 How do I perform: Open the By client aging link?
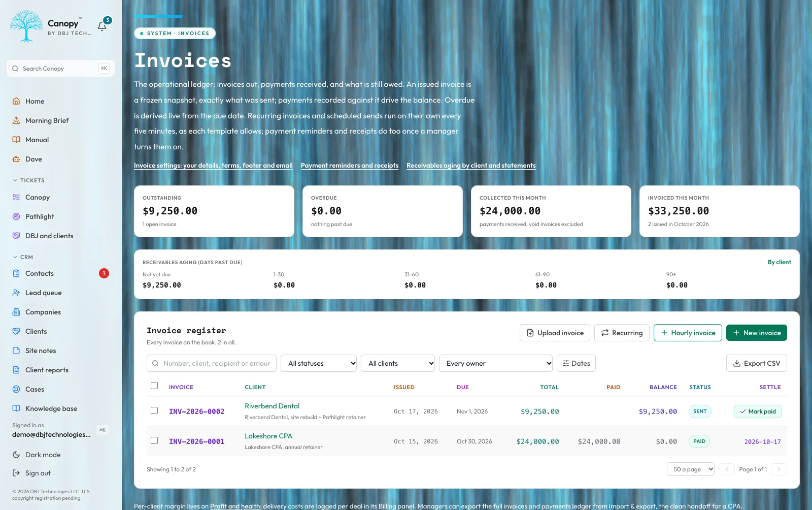pyautogui.click(x=780, y=262)
